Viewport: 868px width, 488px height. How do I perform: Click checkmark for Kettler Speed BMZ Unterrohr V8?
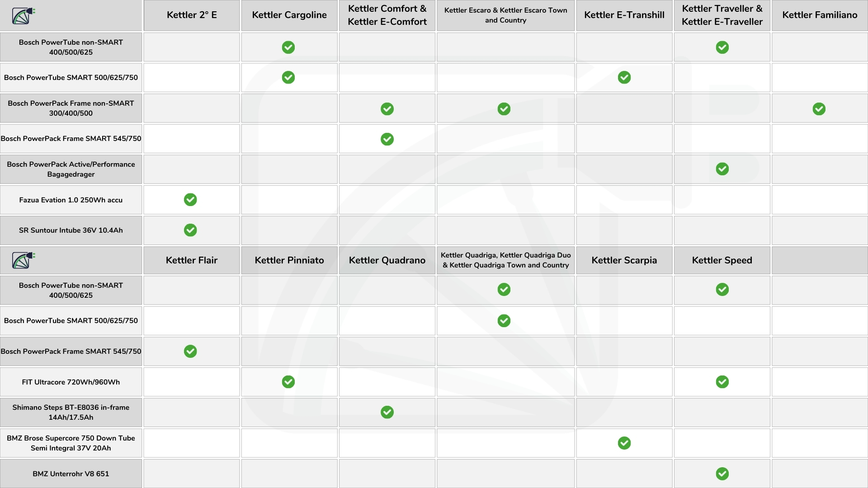tap(722, 474)
